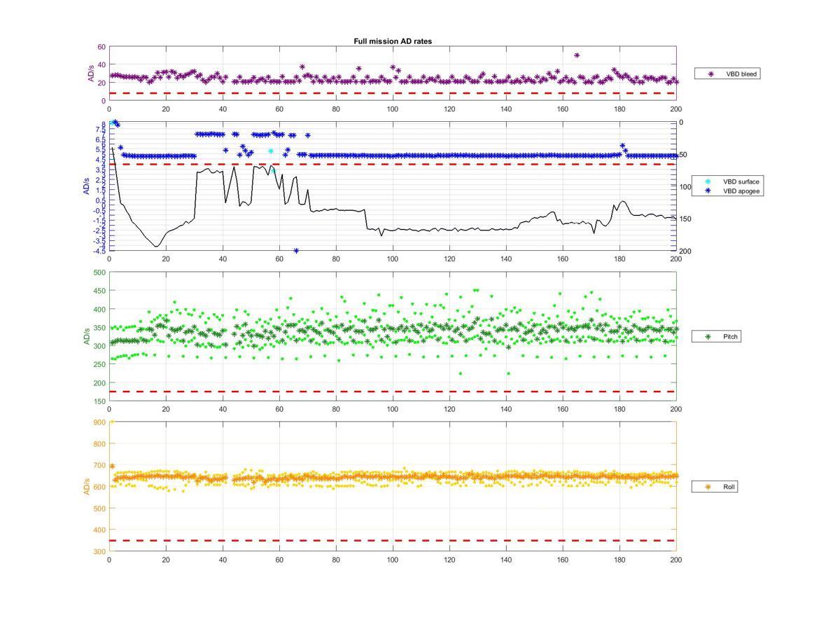
Task: Click the green AD/s axis label
Action: (87, 337)
